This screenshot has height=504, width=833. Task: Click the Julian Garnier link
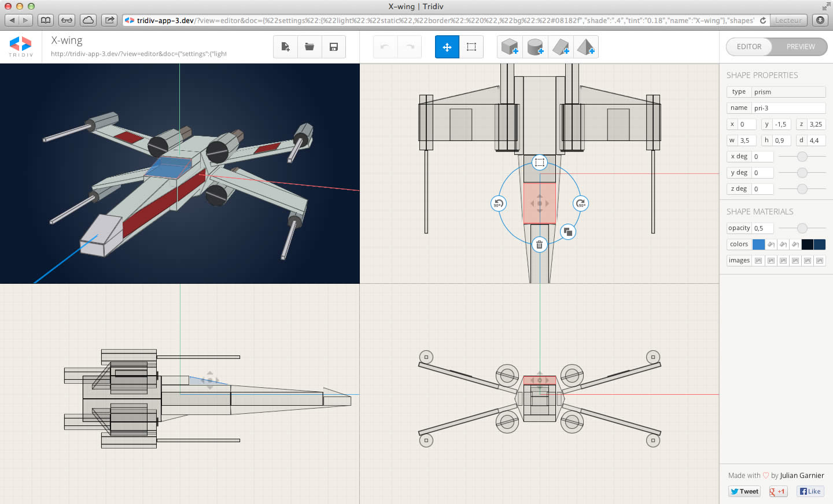pyautogui.click(x=802, y=475)
